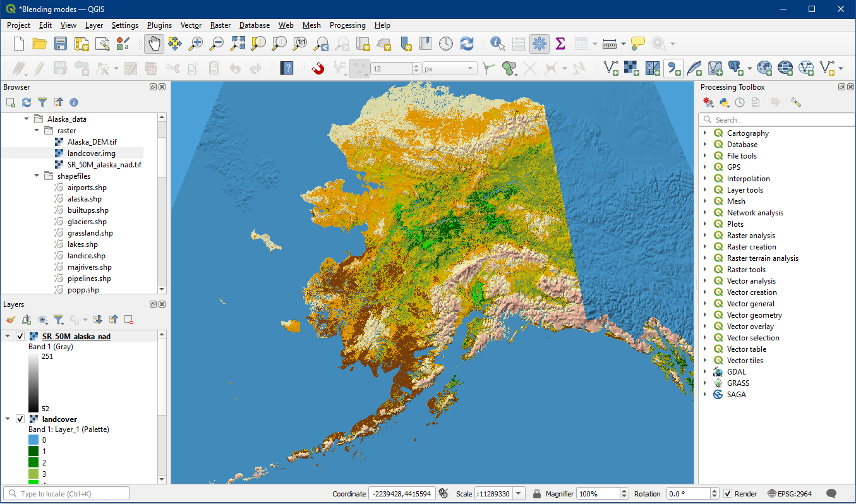Click the Save Project floppy icon
Viewport: 856px width, 504px height.
(x=60, y=44)
